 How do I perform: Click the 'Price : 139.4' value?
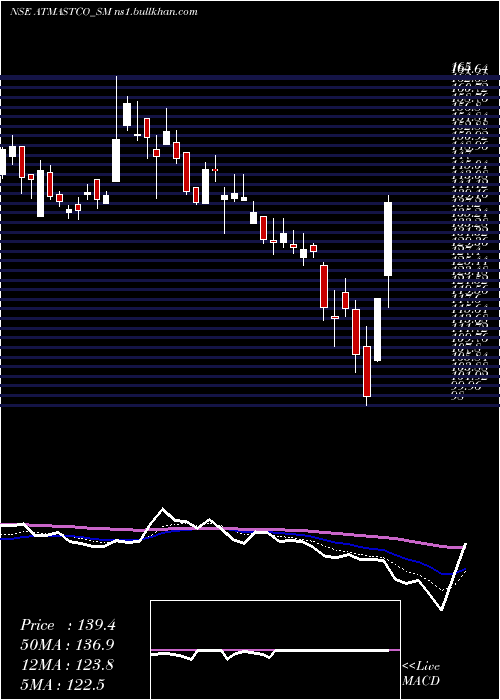click(68, 625)
